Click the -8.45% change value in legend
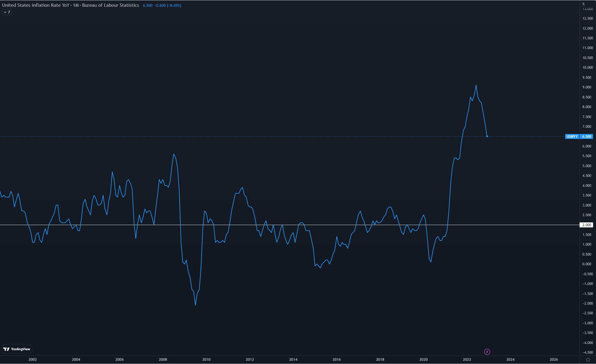This screenshot has height=364, width=596. pos(174,6)
